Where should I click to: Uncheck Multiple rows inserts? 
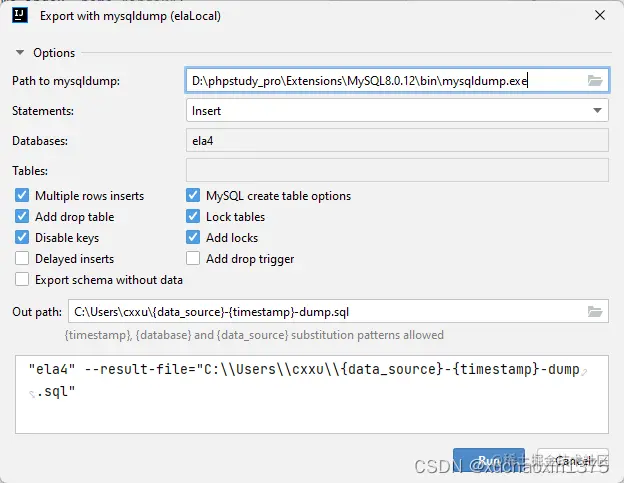click(x=22, y=195)
